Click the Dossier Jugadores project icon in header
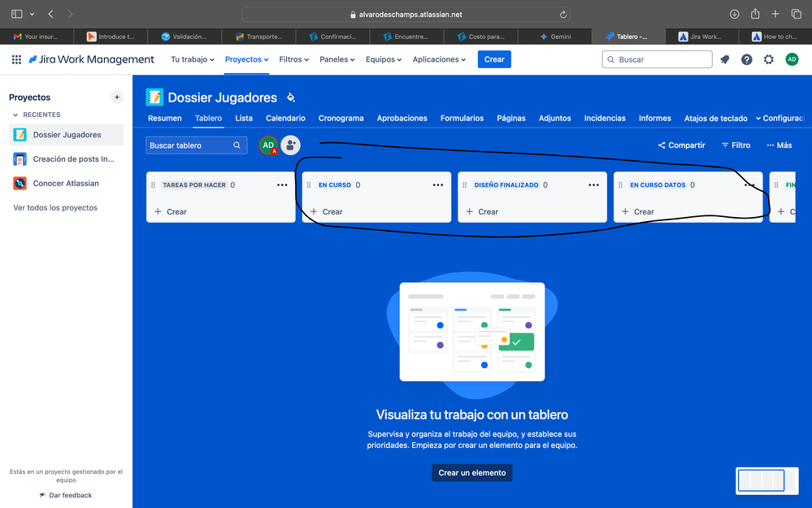 154,98
